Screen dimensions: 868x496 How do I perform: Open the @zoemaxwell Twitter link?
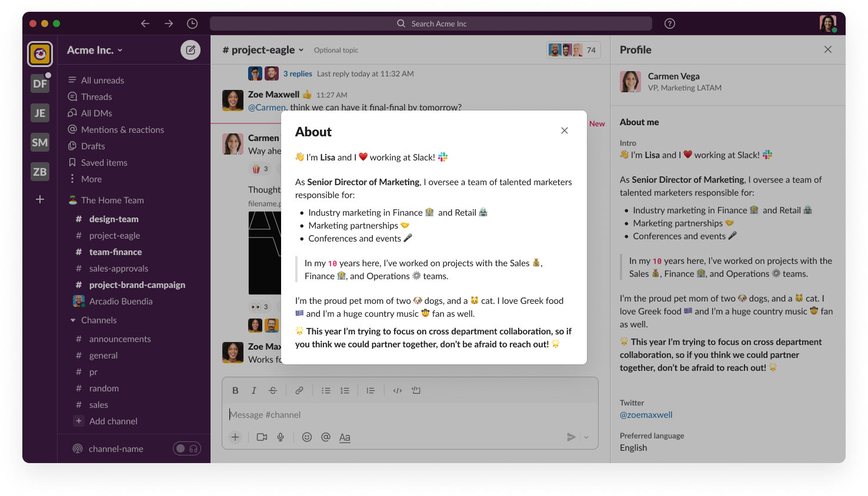(x=646, y=414)
